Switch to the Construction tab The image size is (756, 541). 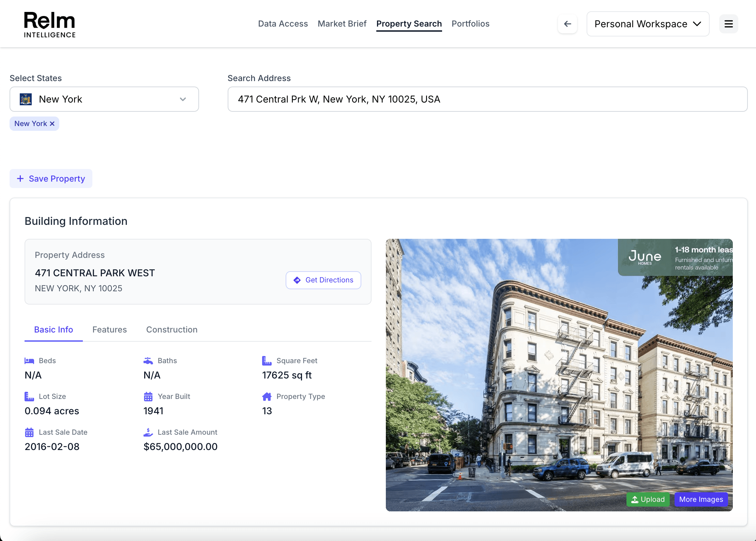click(172, 329)
